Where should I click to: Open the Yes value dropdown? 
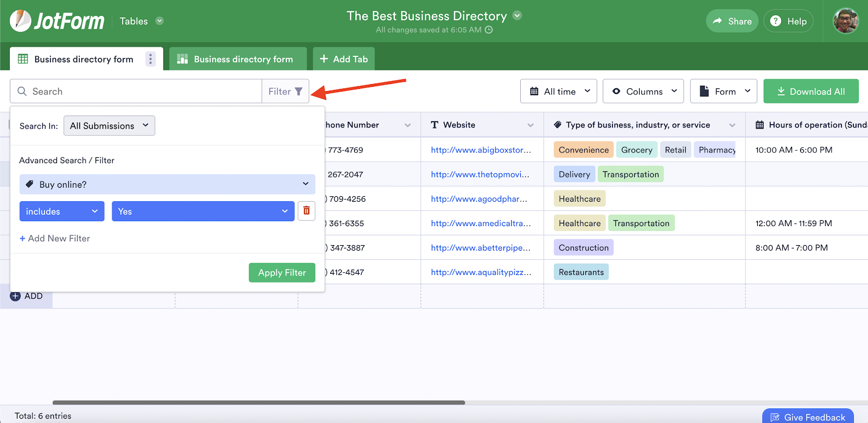[203, 211]
